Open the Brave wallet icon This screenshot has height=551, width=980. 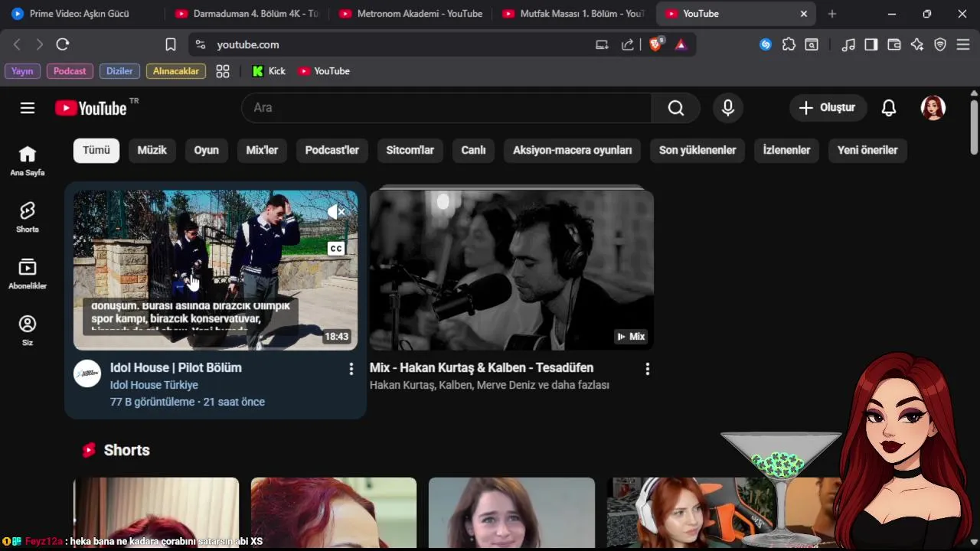pyautogui.click(x=893, y=44)
